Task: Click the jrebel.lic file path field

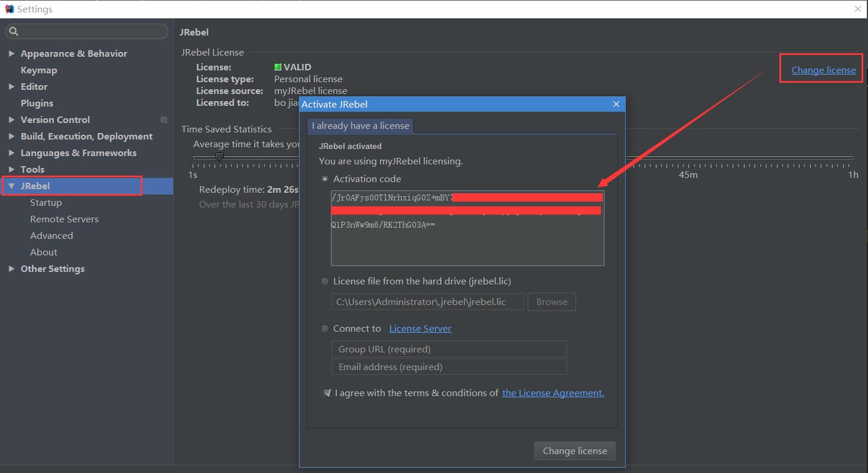Action: click(427, 302)
